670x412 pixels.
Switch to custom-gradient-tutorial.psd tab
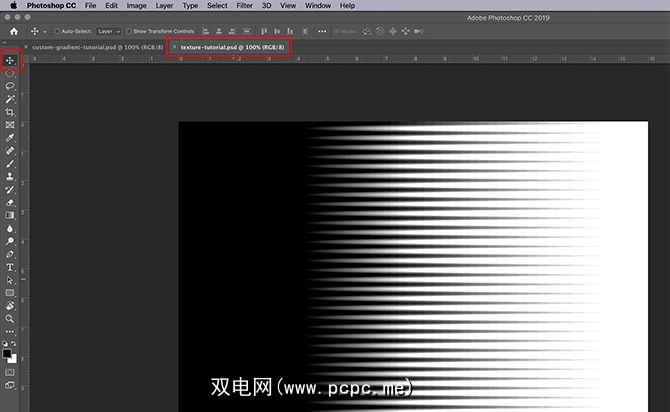[98, 47]
